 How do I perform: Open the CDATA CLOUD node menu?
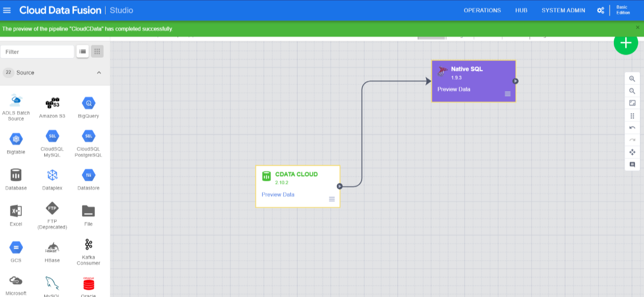[x=332, y=199]
